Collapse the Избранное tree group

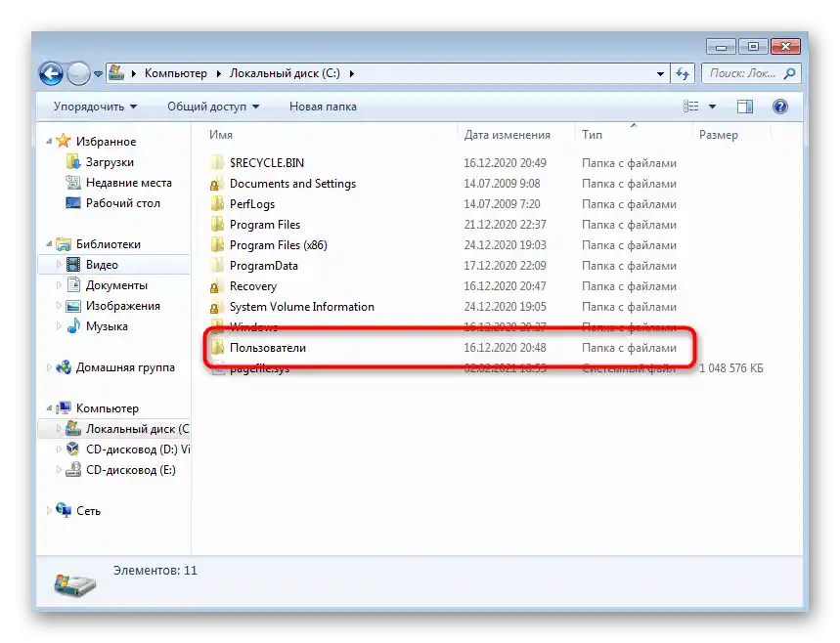[49, 142]
